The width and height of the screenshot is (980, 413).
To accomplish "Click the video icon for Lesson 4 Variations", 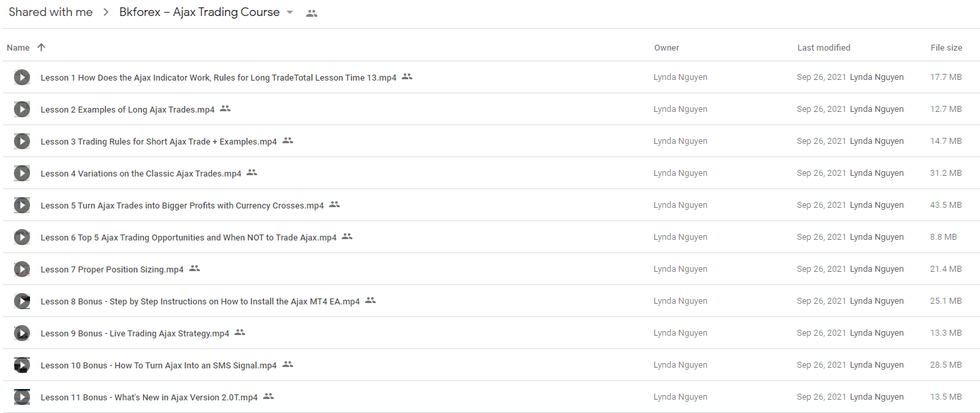I will (x=22, y=173).
